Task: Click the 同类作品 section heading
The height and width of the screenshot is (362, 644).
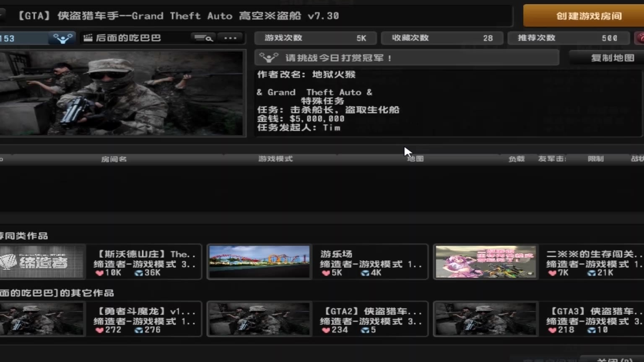Action: 24,236
